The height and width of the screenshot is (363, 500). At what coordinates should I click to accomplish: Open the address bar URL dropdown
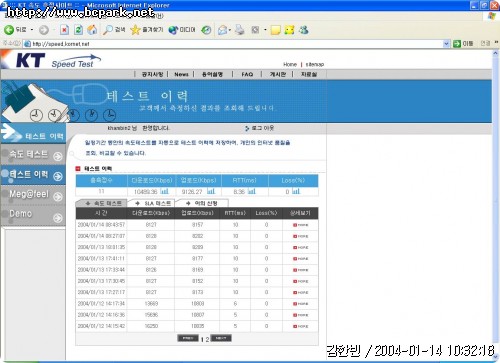click(x=446, y=44)
